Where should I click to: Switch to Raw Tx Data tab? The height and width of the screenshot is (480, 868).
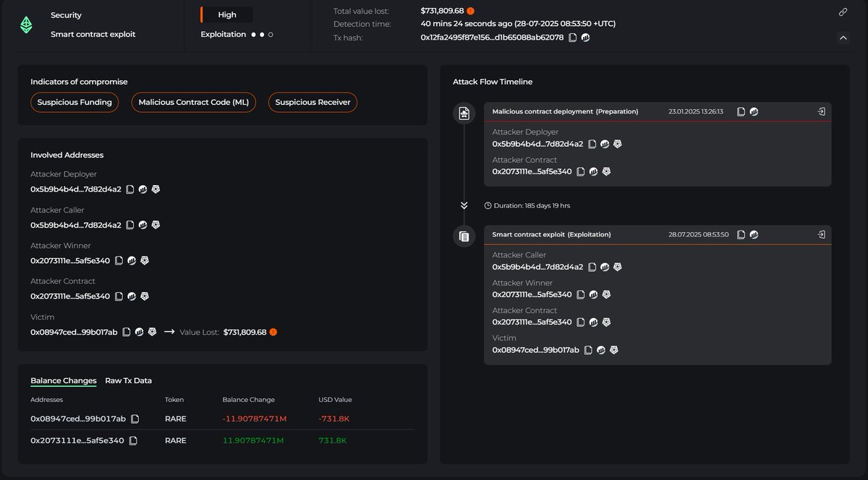point(128,380)
